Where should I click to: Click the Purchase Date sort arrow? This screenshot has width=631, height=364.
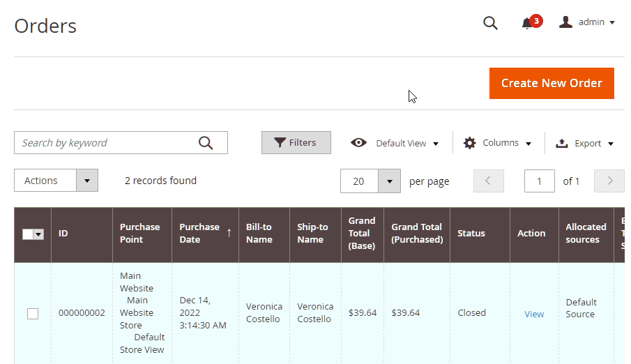(x=229, y=233)
